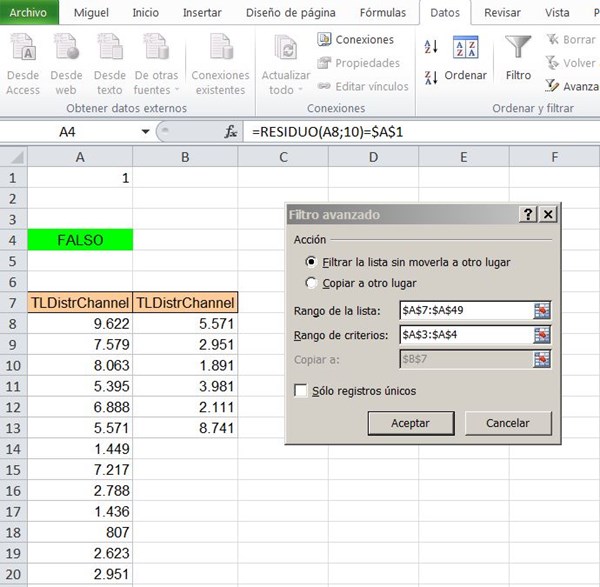
Task: Click the help question mark in Filtro avanzado
Action: (x=528, y=214)
